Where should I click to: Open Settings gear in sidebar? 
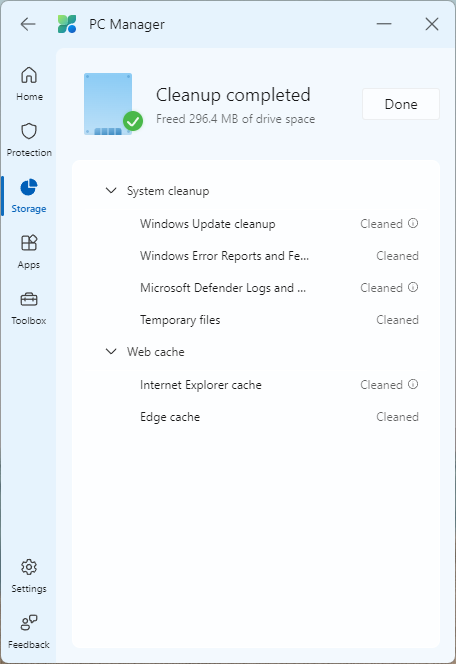pos(29,567)
